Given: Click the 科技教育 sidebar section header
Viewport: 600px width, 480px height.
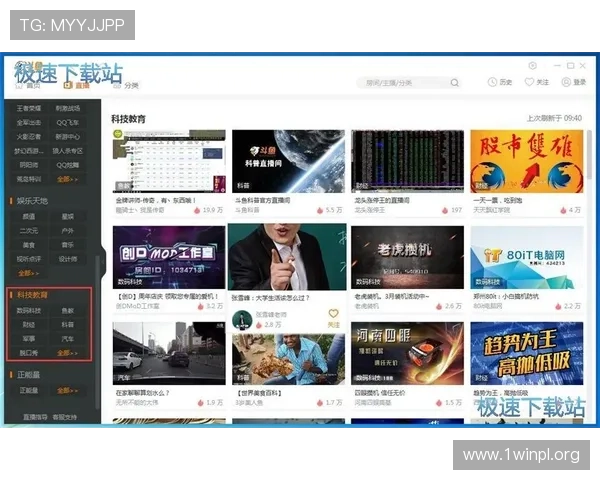Looking at the screenshot, I should pyautogui.click(x=32, y=295).
